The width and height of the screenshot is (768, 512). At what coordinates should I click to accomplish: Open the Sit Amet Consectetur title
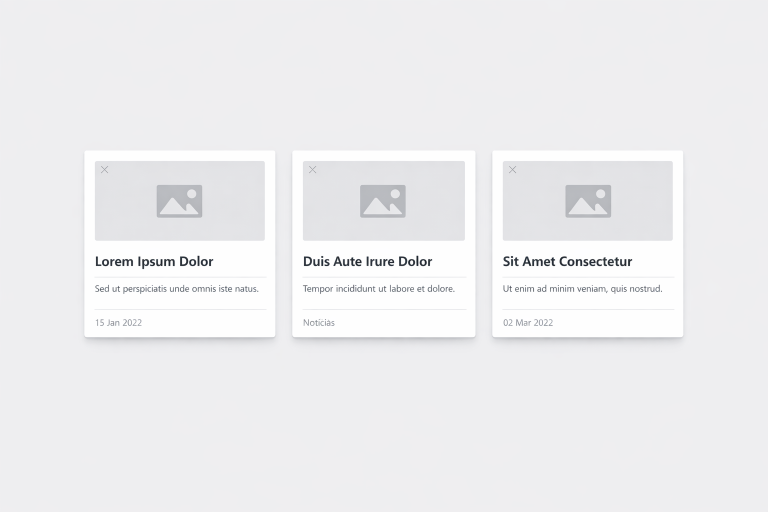coord(567,262)
